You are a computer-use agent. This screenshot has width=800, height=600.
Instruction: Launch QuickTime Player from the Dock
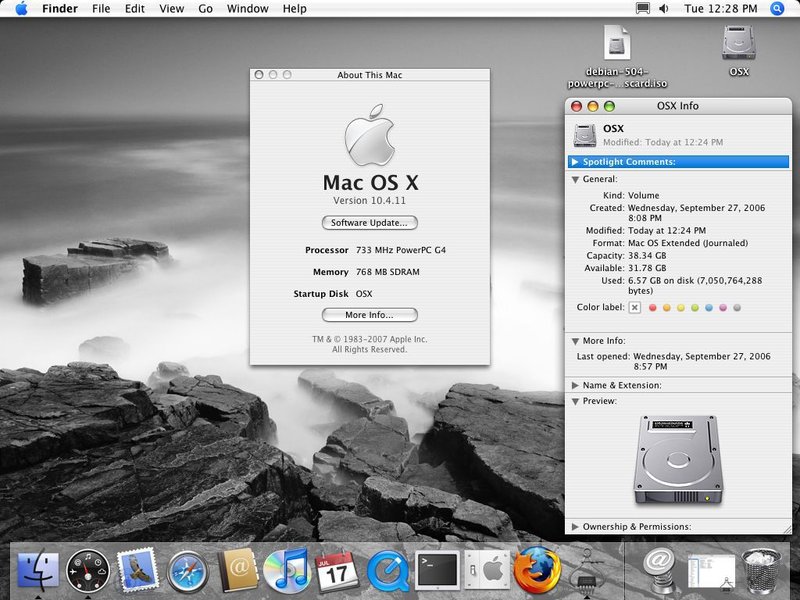coord(387,570)
